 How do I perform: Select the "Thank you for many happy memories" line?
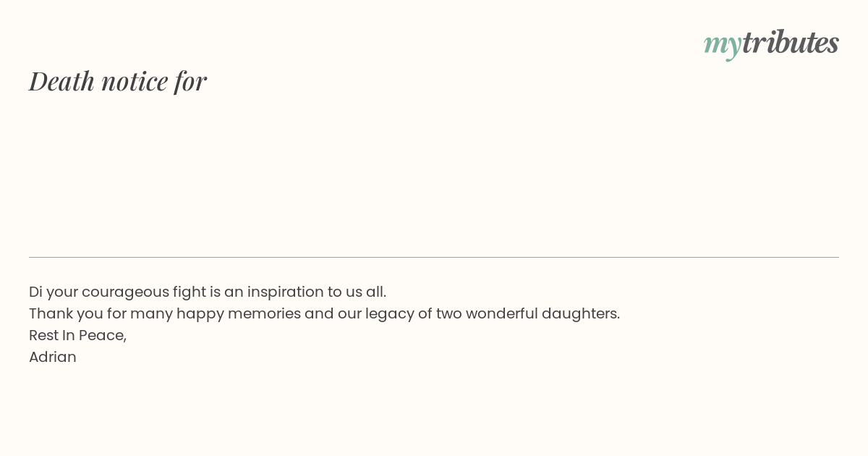click(x=324, y=313)
